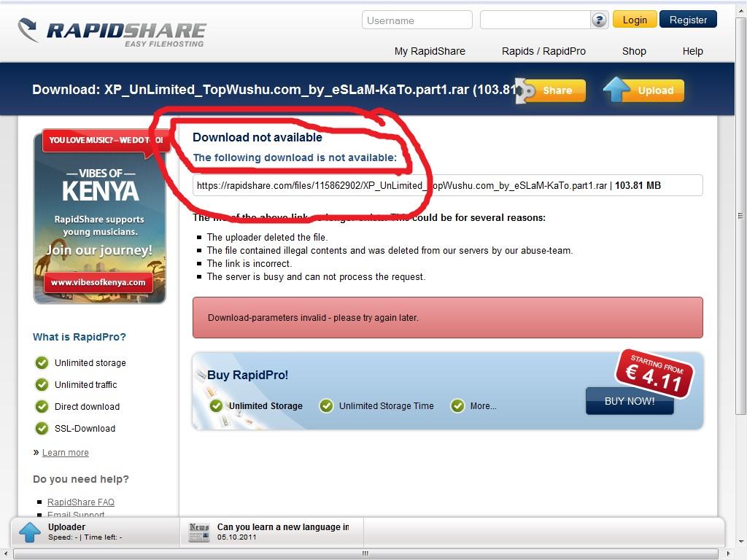Click 'The following download is not available:' text
The image size is (747, 560).
(x=295, y=157)
